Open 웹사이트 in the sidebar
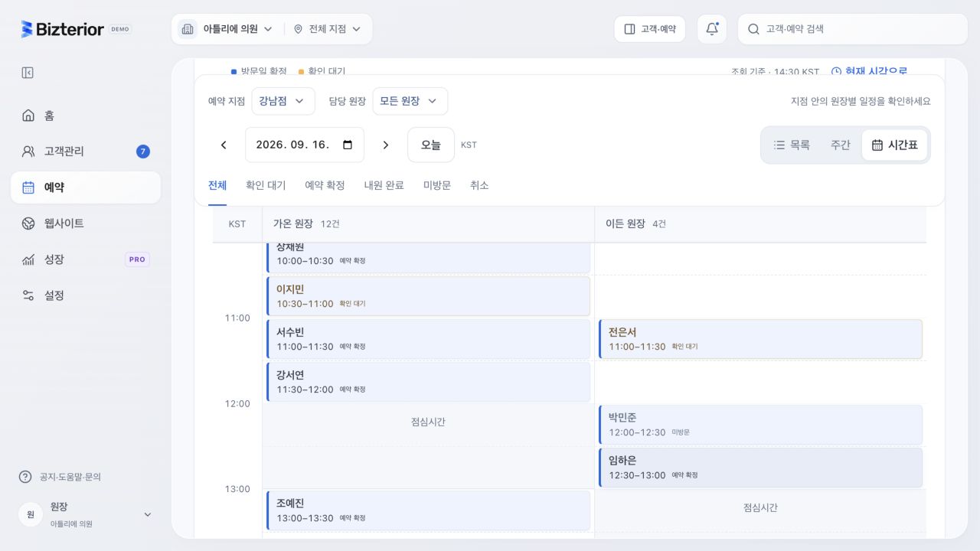Image resolution: width=980 pixels, height=551 pixels. [x=86, y=223]
